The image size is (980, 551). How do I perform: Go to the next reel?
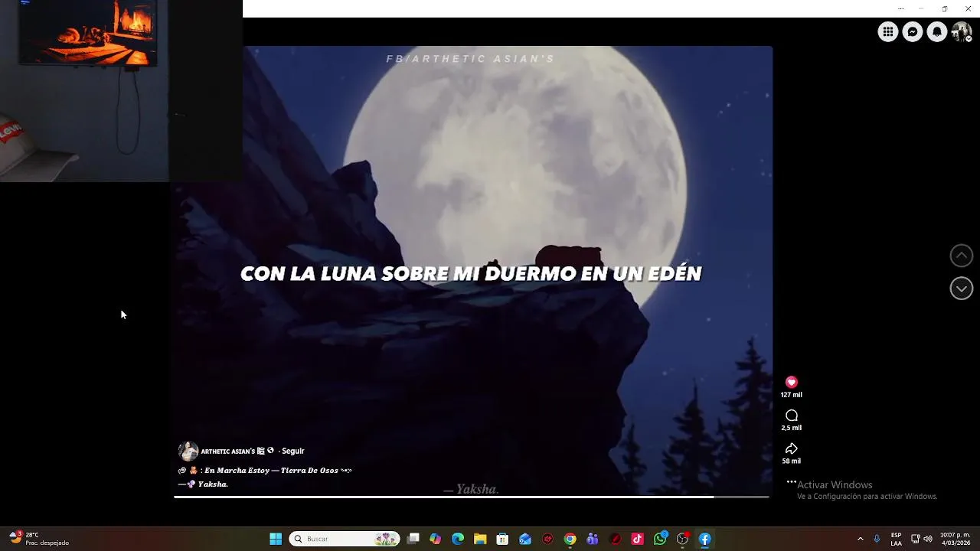click(962, 289)
